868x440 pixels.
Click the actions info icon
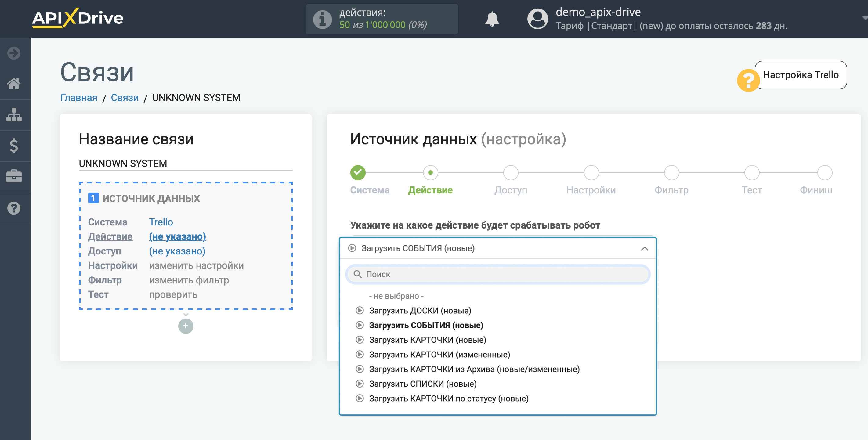click(322, 19)
